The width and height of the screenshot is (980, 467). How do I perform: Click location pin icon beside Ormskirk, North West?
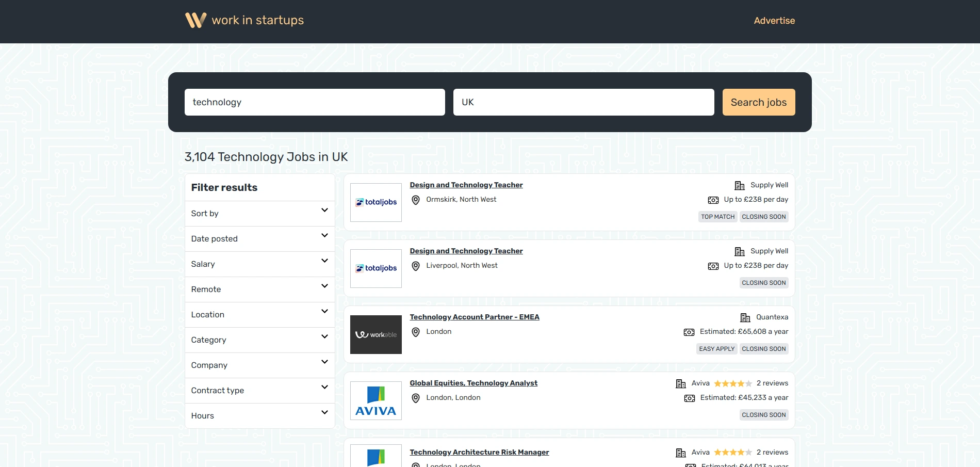tap(416, 200)
